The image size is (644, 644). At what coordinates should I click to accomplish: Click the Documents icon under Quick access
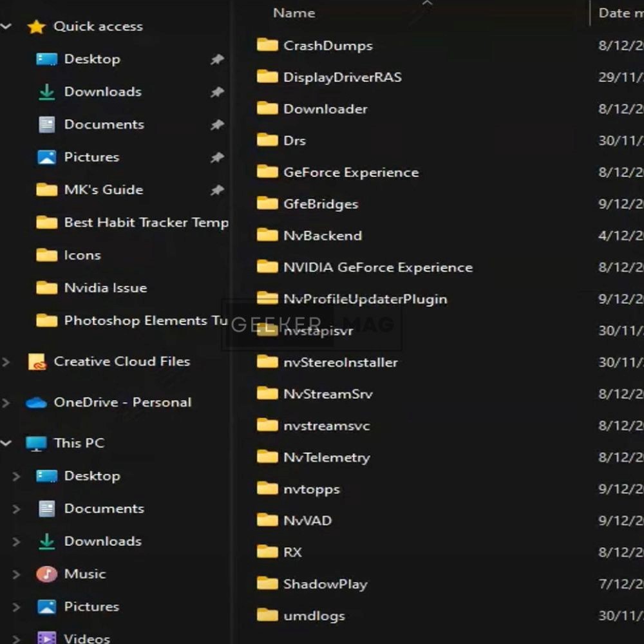click(46, 124)
